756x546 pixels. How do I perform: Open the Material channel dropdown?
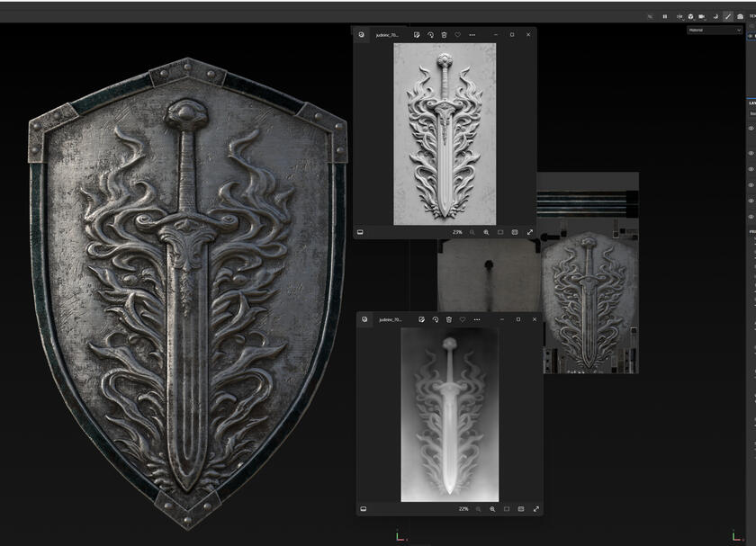[715, 30]
